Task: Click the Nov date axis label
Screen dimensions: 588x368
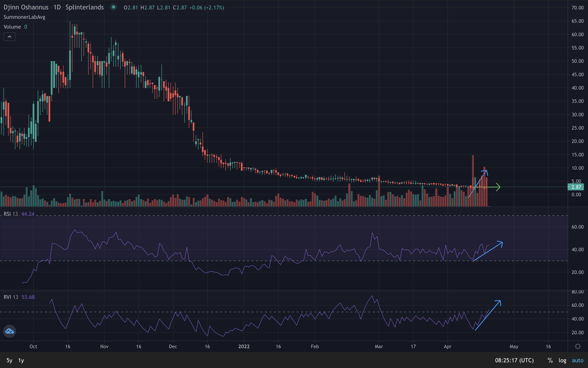Action: tap(104, 346)
